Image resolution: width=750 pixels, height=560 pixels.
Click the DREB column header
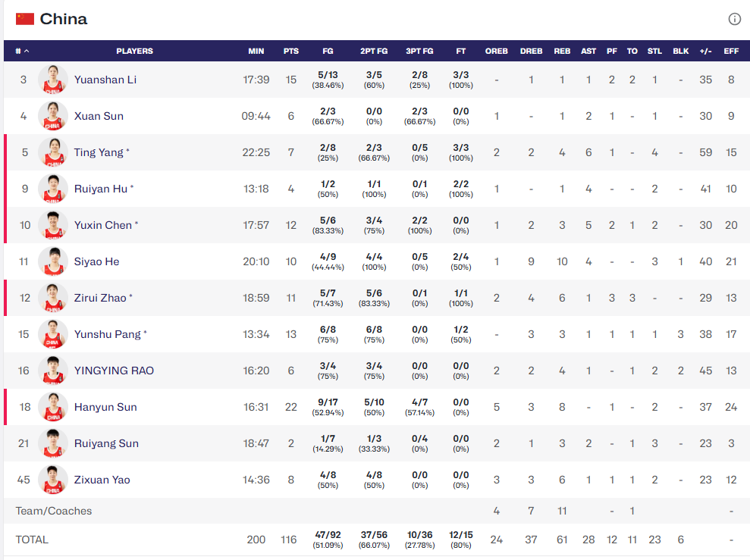[531, 51]
